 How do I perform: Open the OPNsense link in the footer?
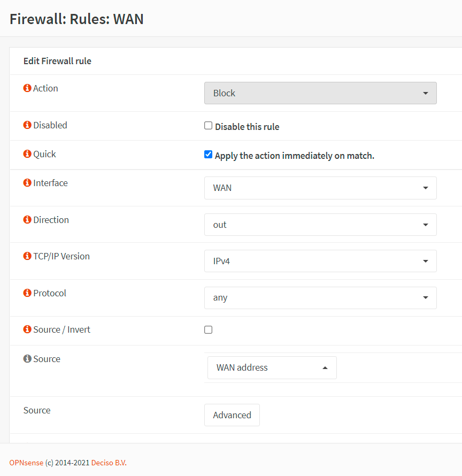(x=26, y=463)
